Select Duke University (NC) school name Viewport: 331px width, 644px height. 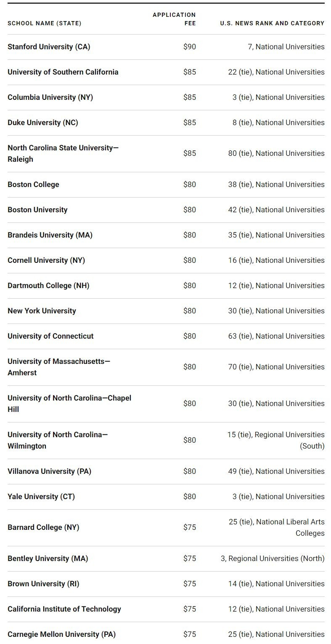[x=43, y=123]
